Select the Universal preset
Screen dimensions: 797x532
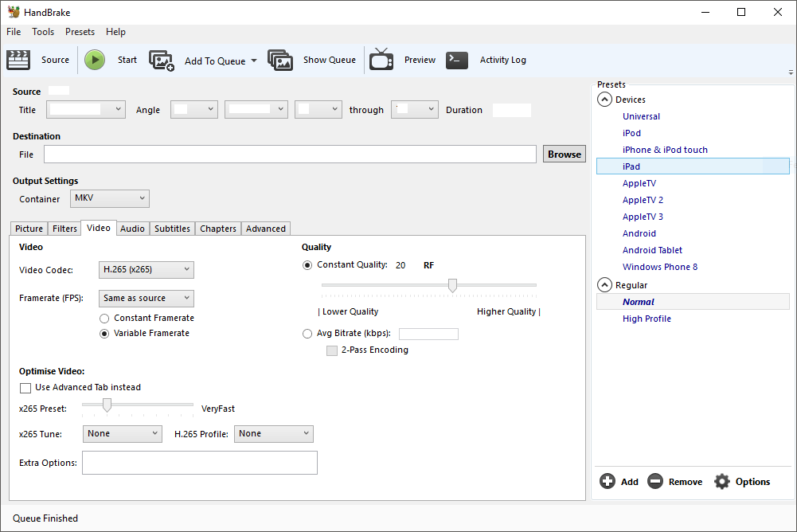pos(641,116)
